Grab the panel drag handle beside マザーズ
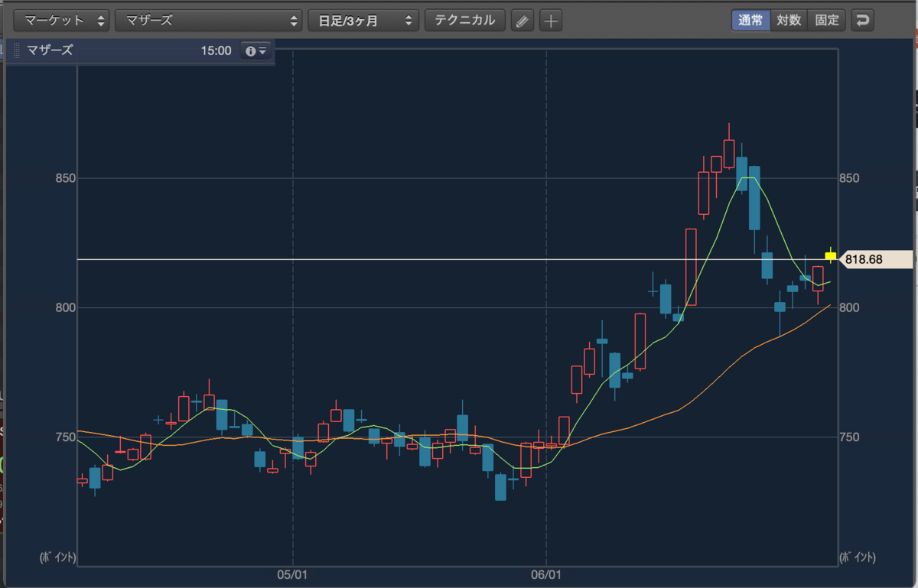Image resolution: width=918 pixels, height=588 pixels. coord(17,51)
